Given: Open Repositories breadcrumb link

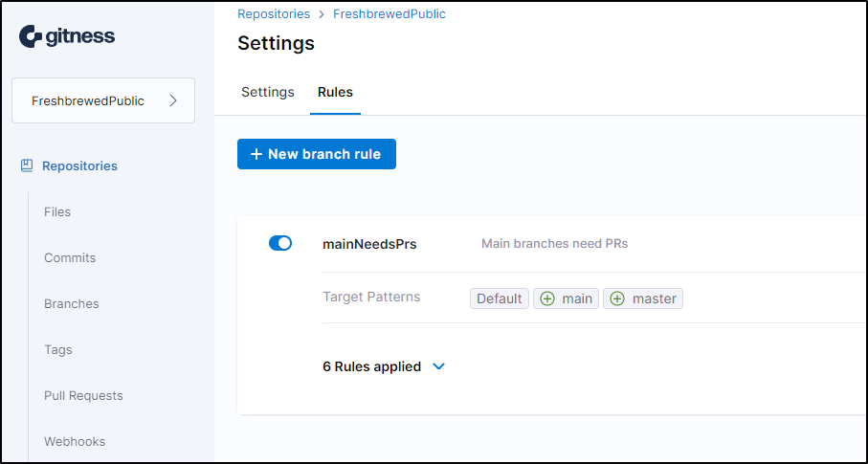Looking at the screenshot, I should (x=274, y=13).
